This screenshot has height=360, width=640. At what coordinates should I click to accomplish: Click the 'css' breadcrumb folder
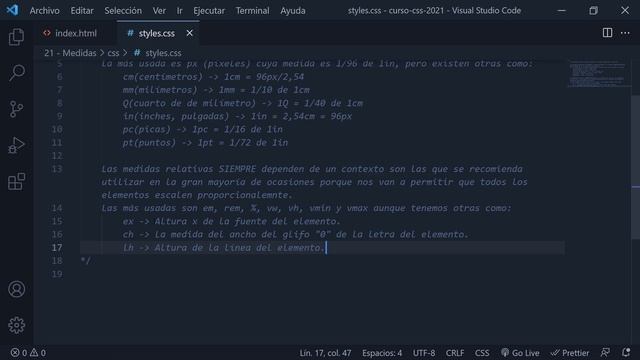113,53
